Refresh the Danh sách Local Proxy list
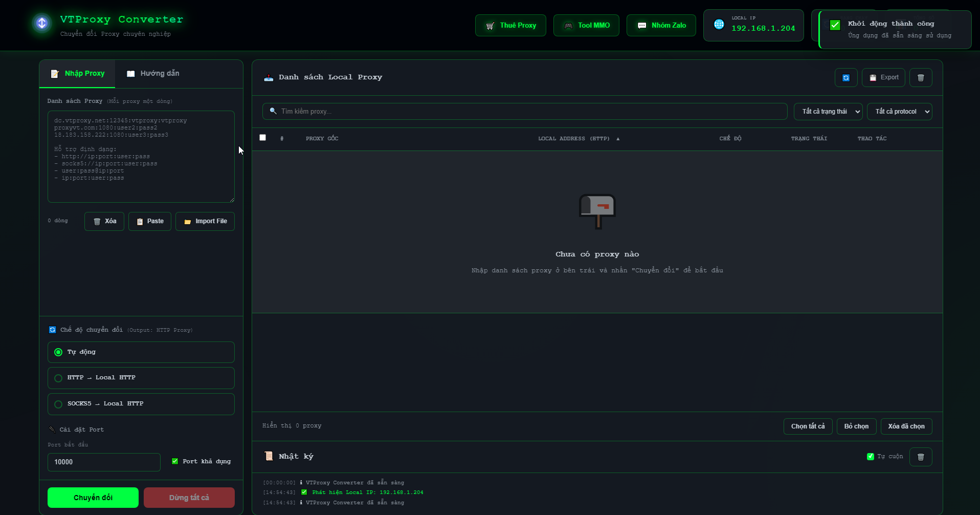 [846, 77]
